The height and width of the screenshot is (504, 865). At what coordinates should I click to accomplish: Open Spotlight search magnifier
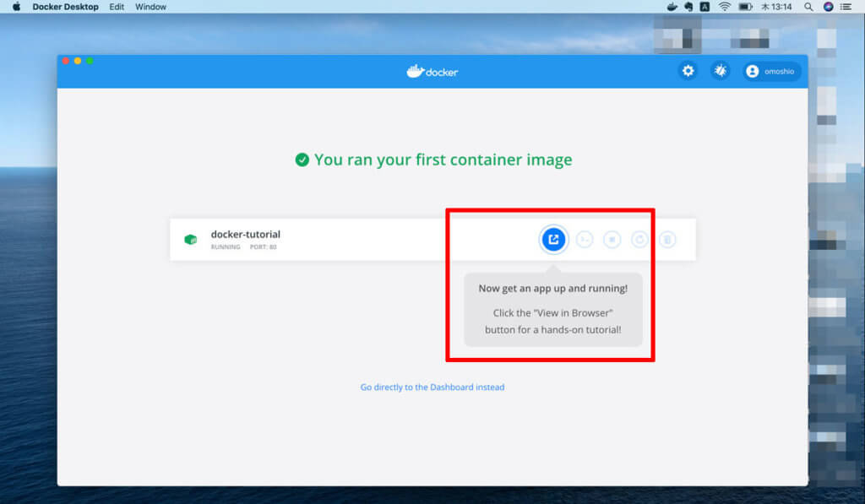(808, 7)
